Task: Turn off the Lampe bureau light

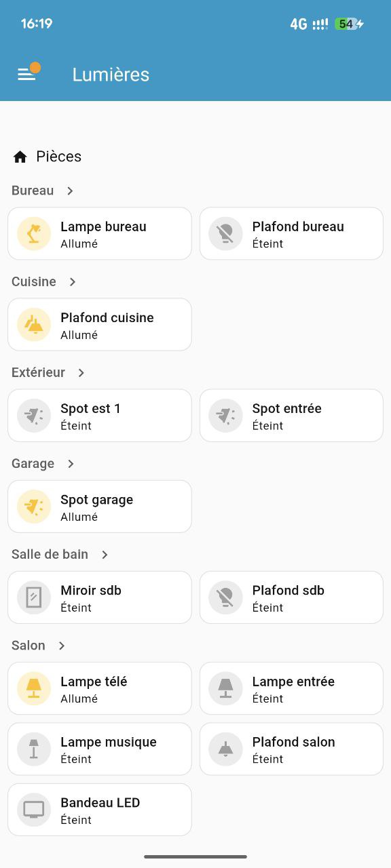Action: [x=99, y=233]
